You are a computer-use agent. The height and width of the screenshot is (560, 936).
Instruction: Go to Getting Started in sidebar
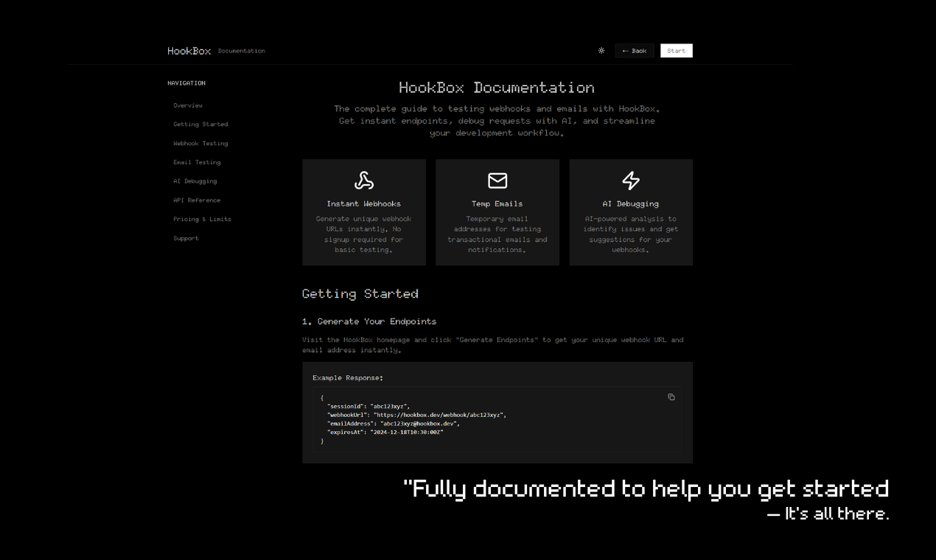tap(200, 125)
